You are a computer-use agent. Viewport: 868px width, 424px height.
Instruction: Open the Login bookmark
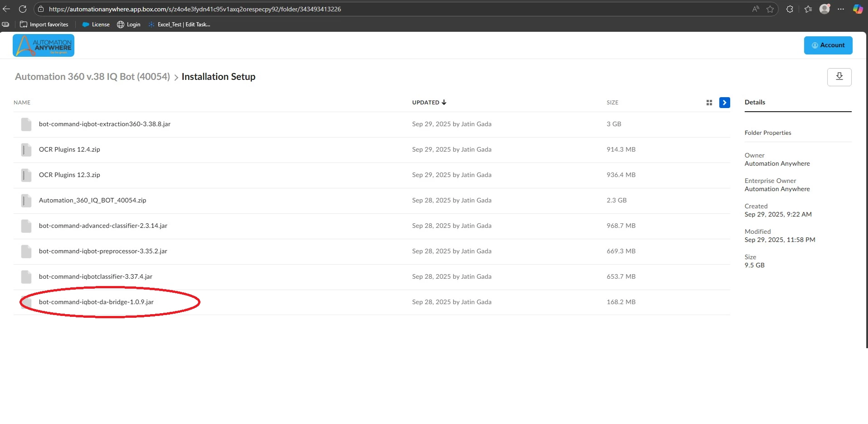(129, 25)
